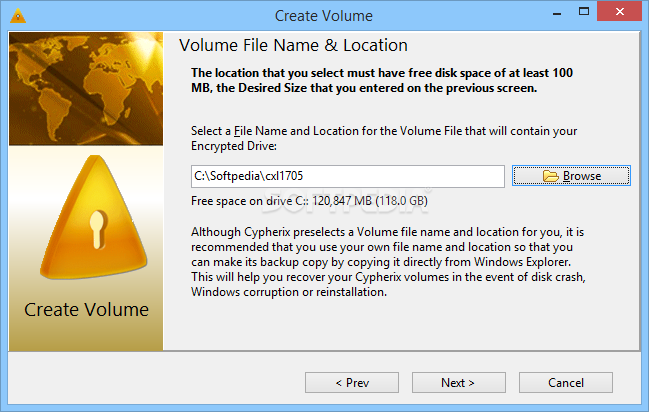Click the bold free disk space warning text

[382, 80]
